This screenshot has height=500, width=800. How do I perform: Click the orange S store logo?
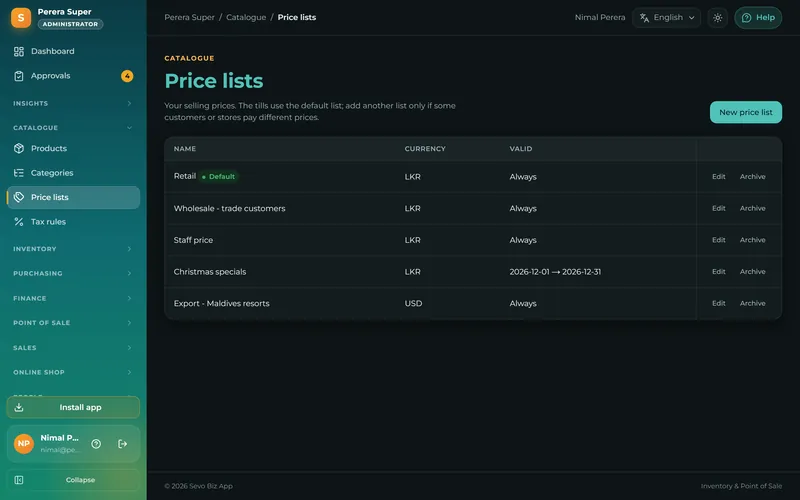pyautogui.click(x=21, y=18)
